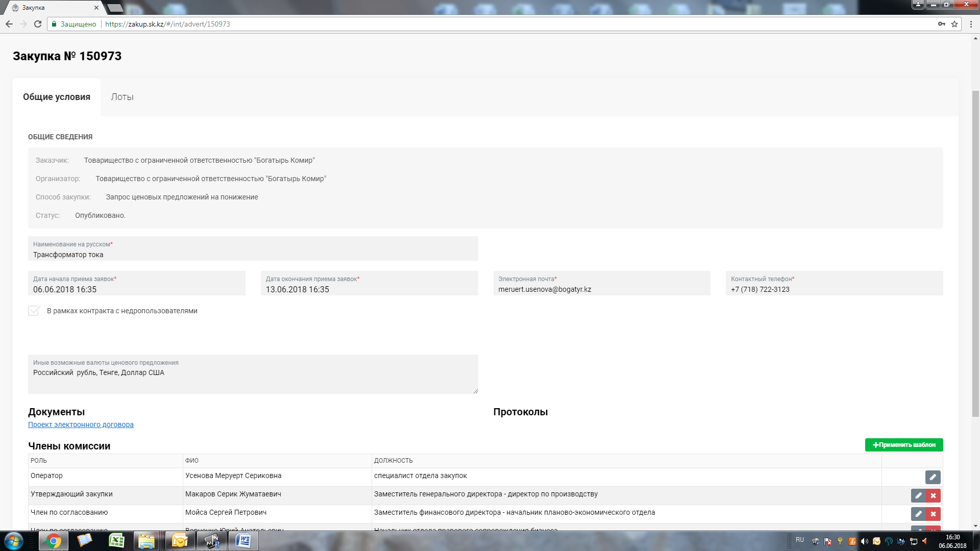The width and height of the screenshot is (980, 551).
Task: Close the Закупка browser tab
Action: [96, 8]
